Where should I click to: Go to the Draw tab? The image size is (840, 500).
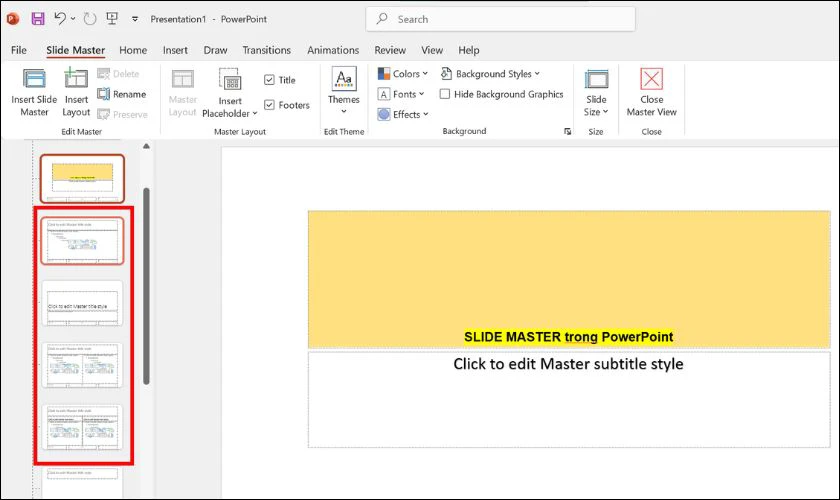[215, 50]
